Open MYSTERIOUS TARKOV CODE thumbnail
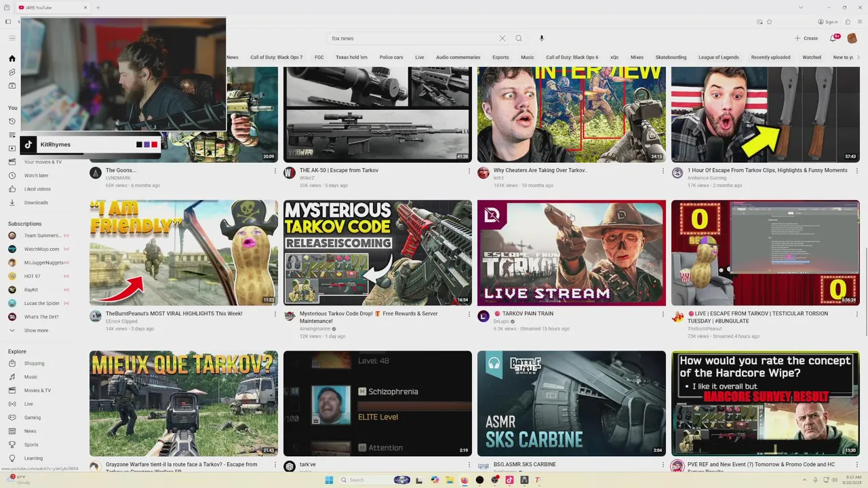Viewport: 868px width, 488px height. pos(377,253)
